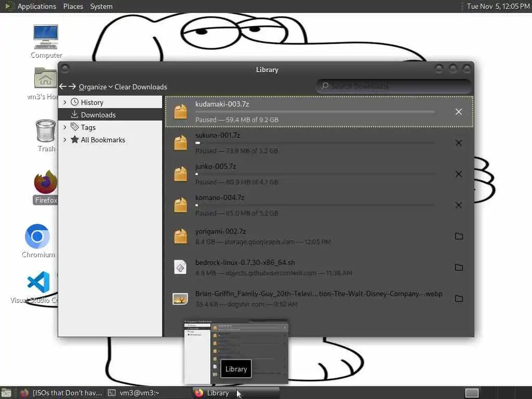
Task: Click "Paused — 59.4 MB of 9.2 GB" status
Action: point(237,120)
